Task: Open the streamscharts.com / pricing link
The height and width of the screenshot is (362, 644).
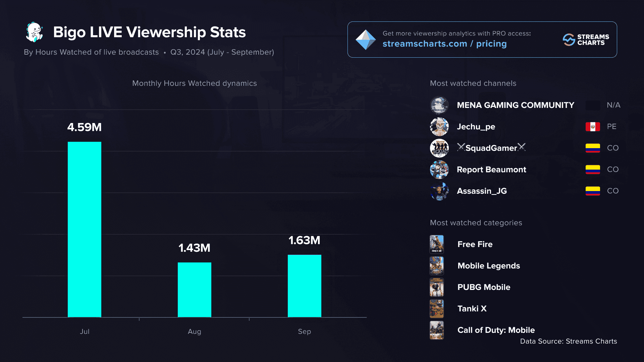Action: 444,44
